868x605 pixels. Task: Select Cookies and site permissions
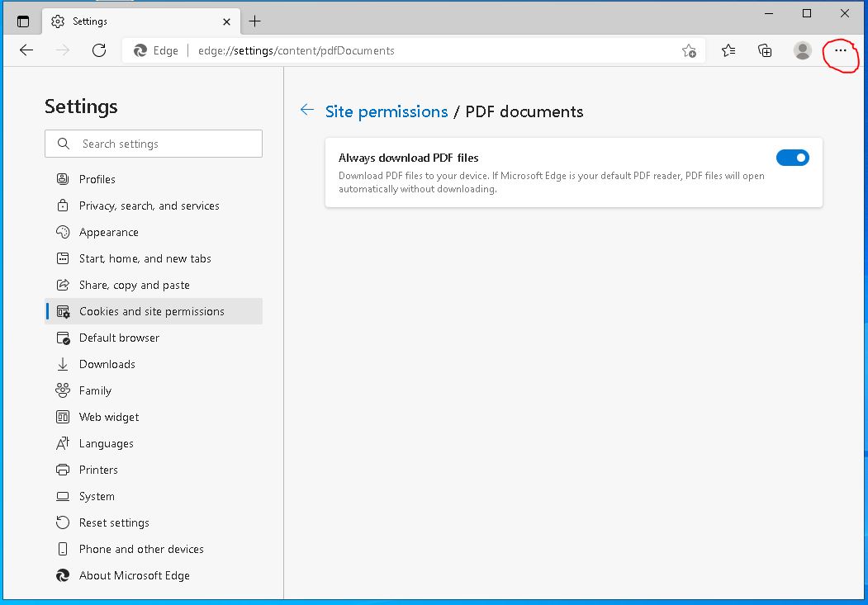154,311
